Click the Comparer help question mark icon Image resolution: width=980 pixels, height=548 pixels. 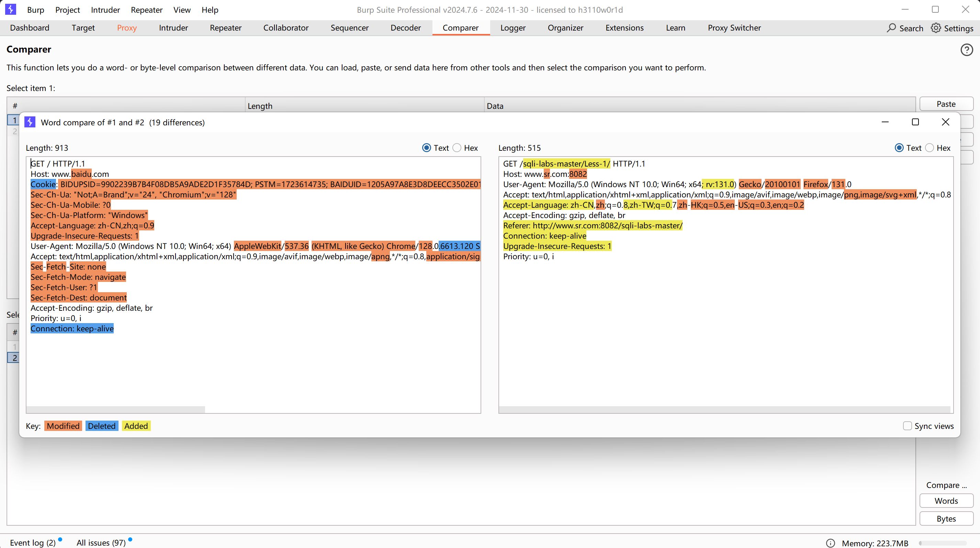point(966,50)
